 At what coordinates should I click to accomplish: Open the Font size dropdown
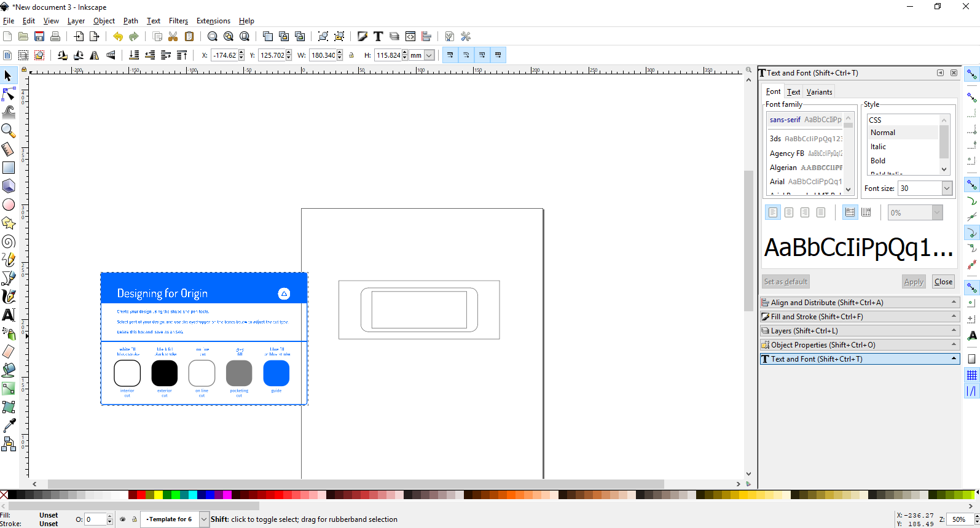[947, 188]
